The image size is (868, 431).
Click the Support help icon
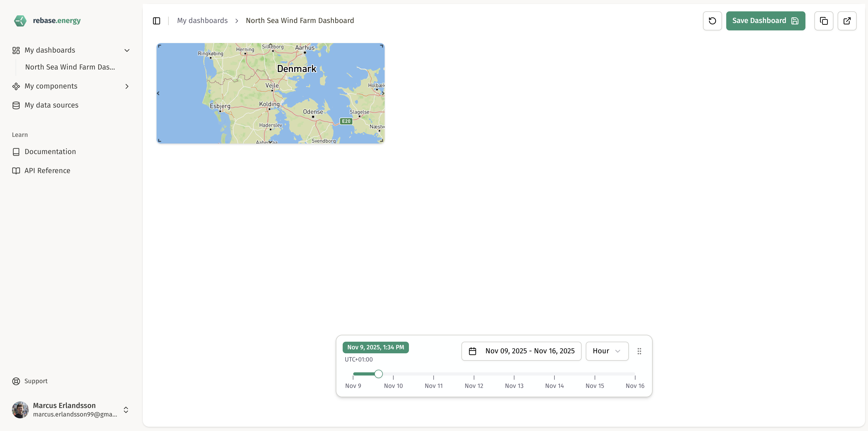(16, 381)
